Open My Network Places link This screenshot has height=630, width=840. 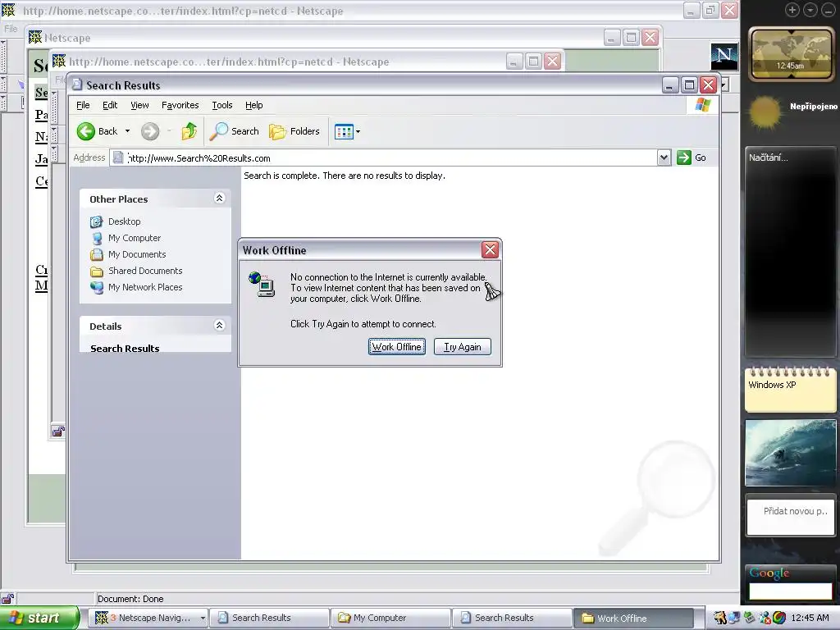145,287
